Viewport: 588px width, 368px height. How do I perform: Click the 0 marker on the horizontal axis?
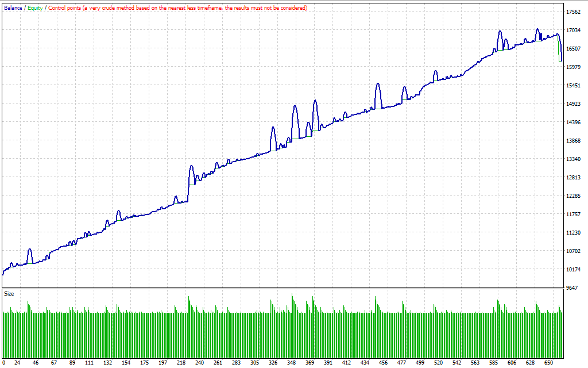point(4,363)
